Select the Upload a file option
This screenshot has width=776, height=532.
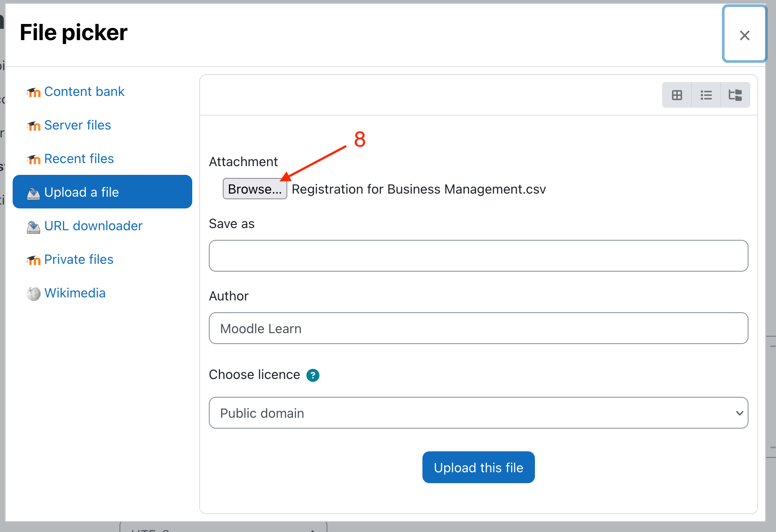pos(102,192)
